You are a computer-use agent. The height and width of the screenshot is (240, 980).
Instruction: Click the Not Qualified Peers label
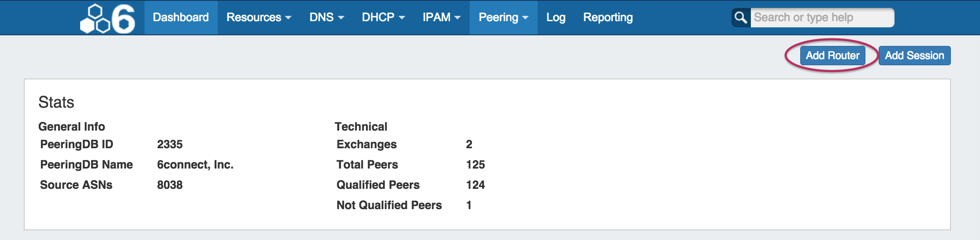click(389, 205)
